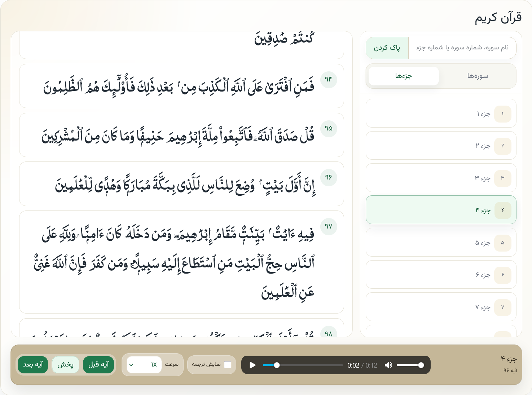This screenshot has width=532, height=395.
Task: Go to next verse with آیه بعد
Action: pos(33,365)
